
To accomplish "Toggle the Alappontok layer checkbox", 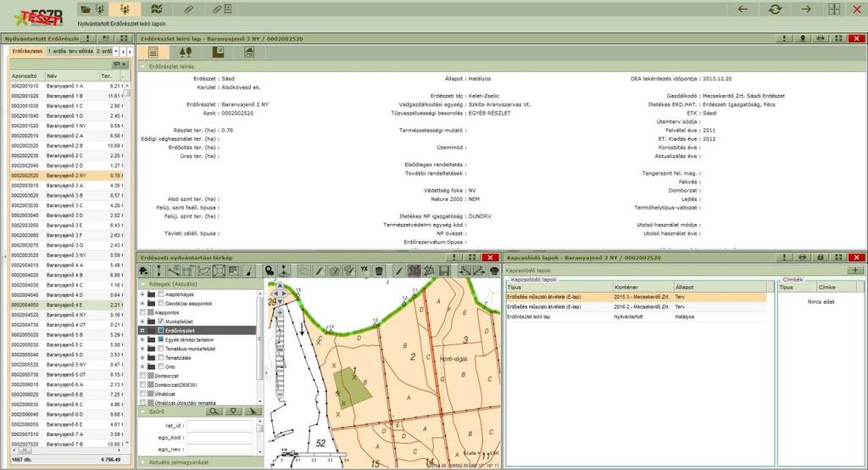I will (x=142, y=312).
